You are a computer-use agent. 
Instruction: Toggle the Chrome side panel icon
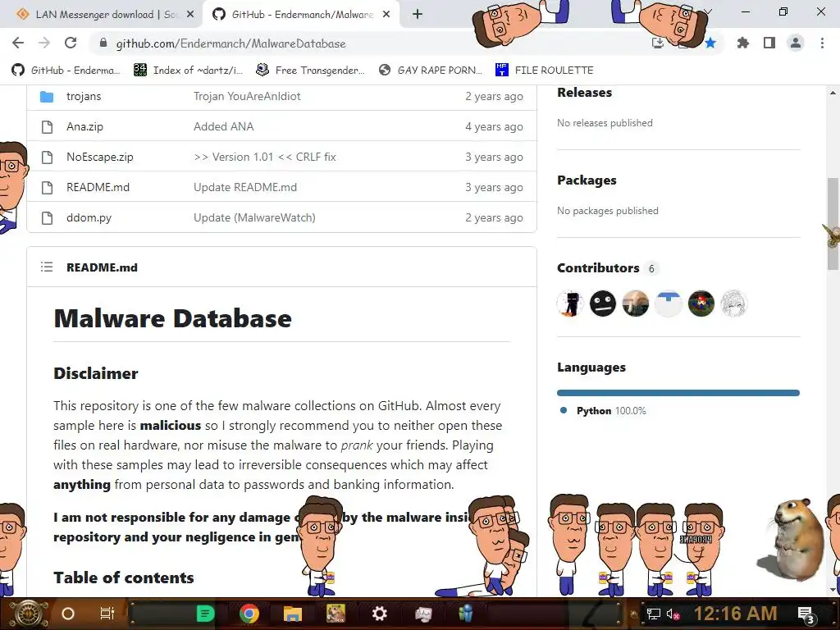tap(769, 43)
